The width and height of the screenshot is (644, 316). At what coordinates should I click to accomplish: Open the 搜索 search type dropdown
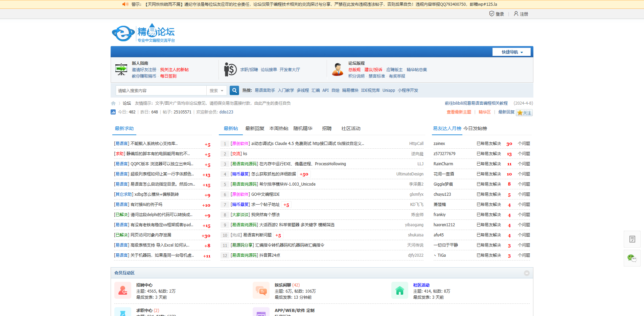point(216,90)
